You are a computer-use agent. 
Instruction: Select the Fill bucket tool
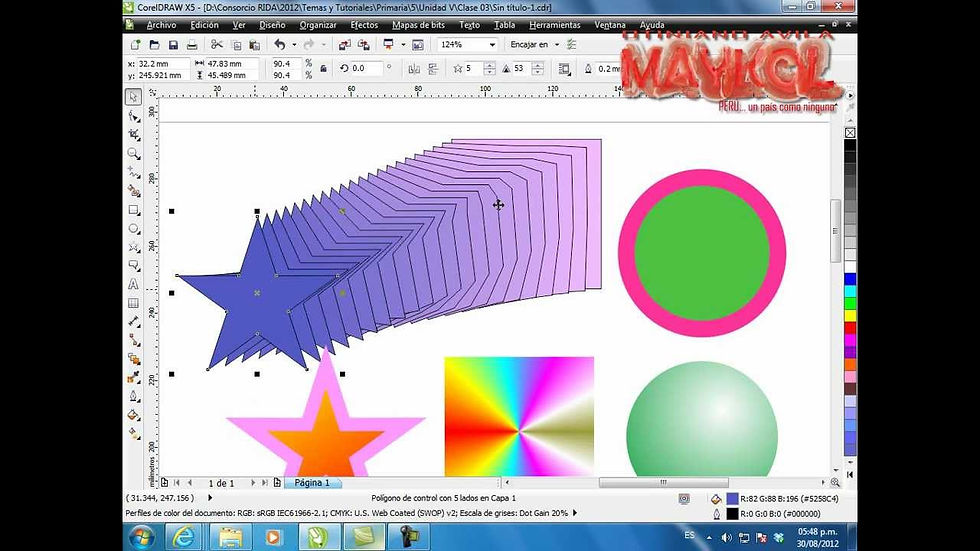(x=133, y=415)
